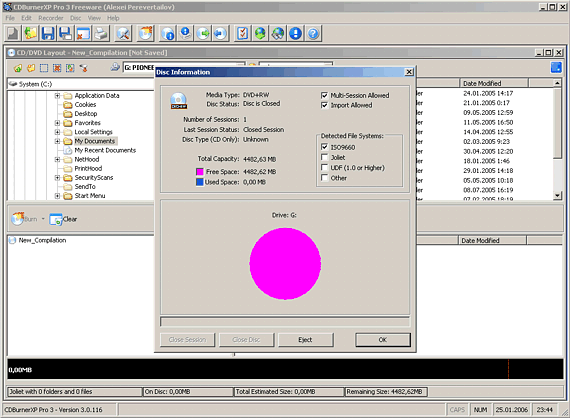The image size is (570, 418).
Task: Click the disc with blue arrow icon
Action: pyautogui.click(x=221, y=33)
